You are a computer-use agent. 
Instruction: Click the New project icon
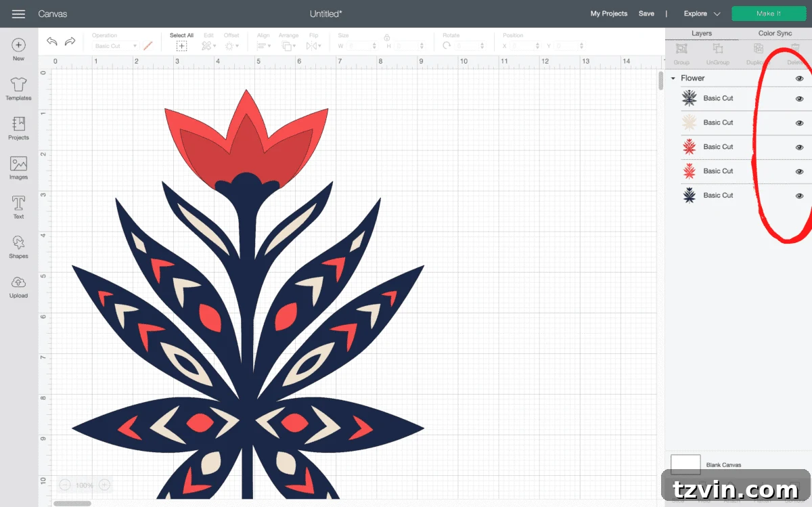(x=18, y=45)
